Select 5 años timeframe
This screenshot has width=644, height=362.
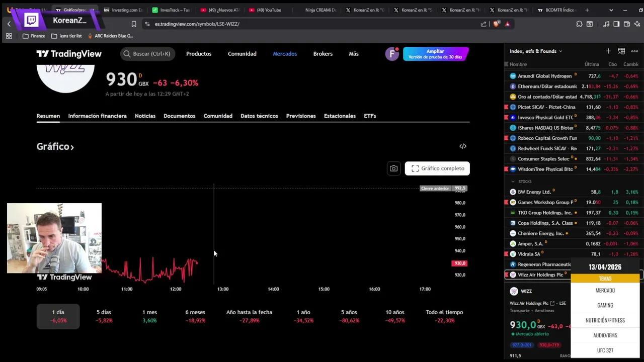point(349,316)
